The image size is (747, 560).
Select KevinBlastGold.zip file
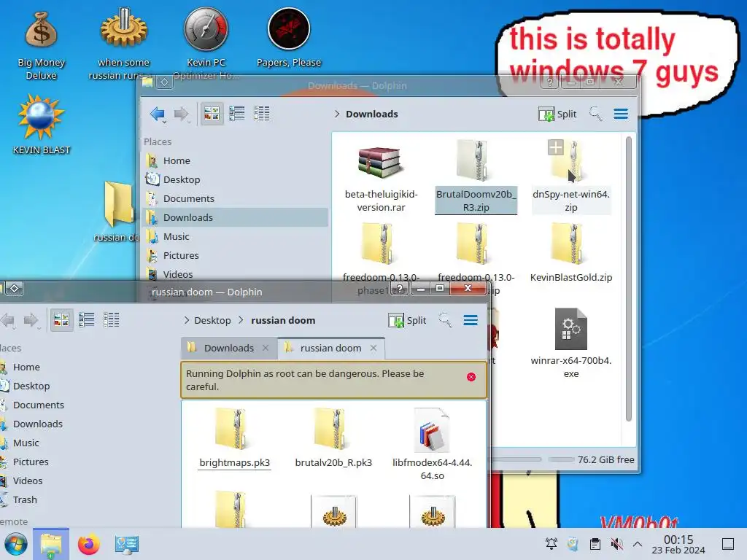tap(570, 252)
